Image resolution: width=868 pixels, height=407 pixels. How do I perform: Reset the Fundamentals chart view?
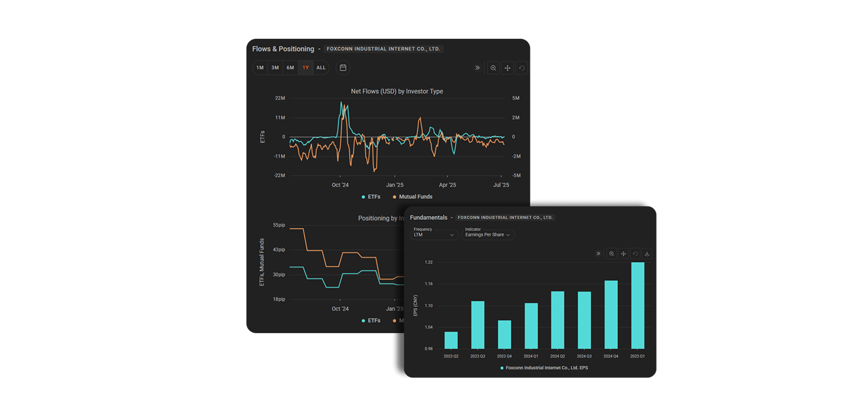coord(635,254)
